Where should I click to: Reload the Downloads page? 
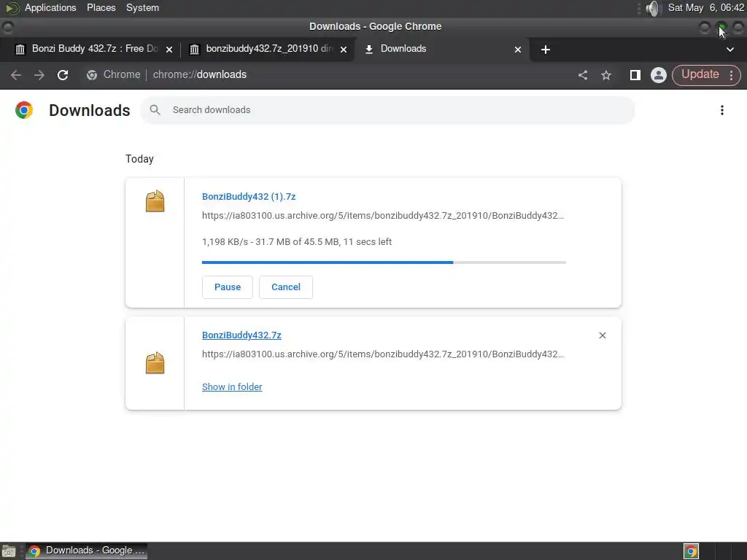click(63, 75)
